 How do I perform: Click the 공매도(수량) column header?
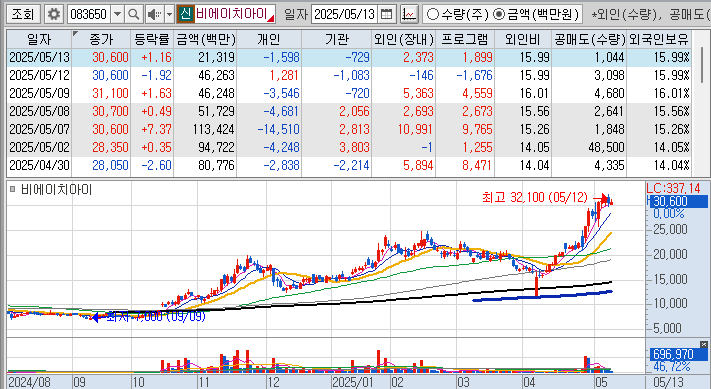coord(589,39)
